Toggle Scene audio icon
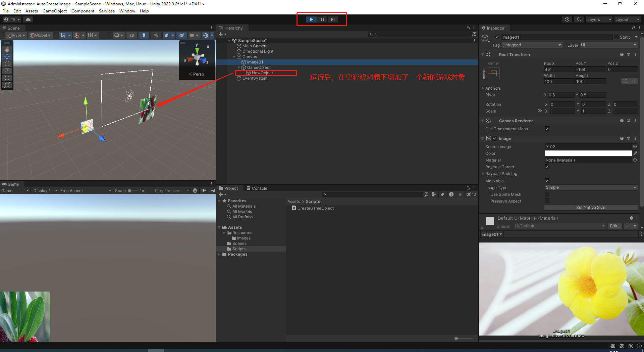The image size is (644, 352). point(156,35)
